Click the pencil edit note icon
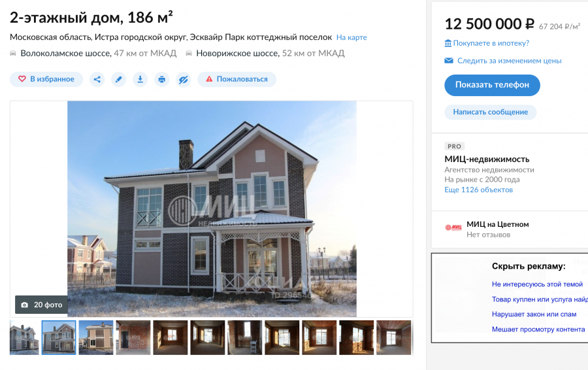This screenshot has height=370, width=588. pyautogui.click(x=118, y=79)
